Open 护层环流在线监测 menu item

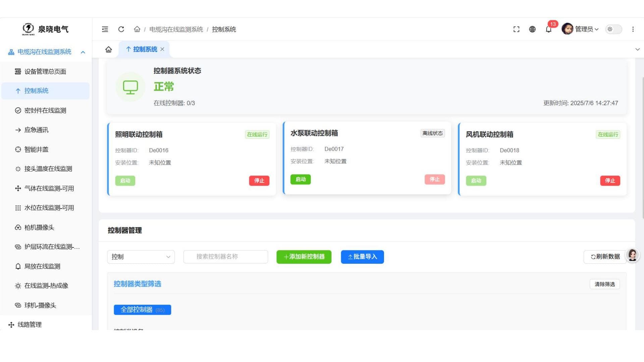pos(45,247)
